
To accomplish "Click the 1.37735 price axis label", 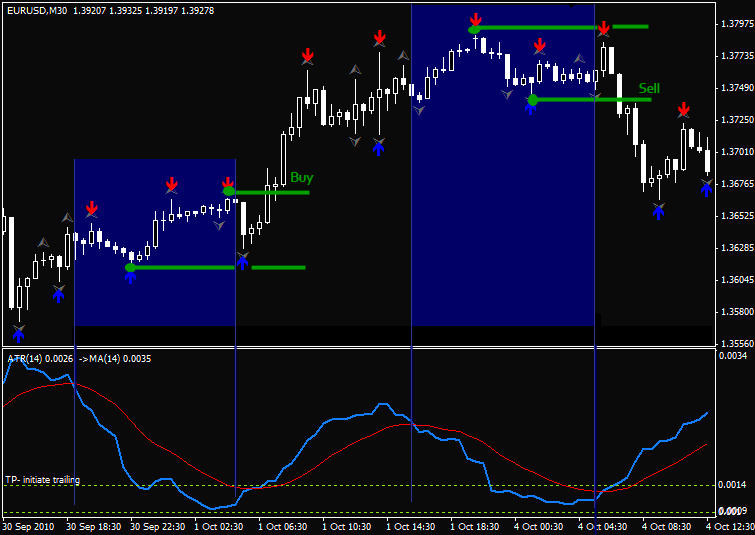I will [736, 56].
